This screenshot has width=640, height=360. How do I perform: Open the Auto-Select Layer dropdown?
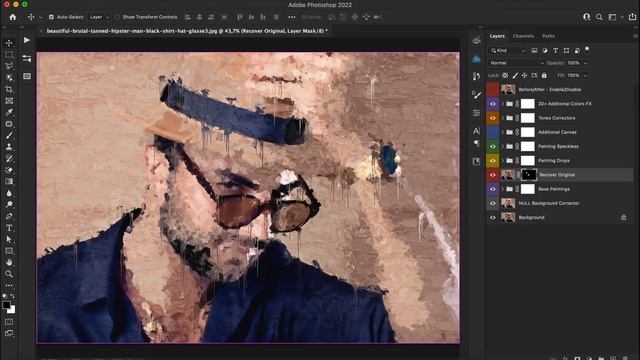[100, 17]
